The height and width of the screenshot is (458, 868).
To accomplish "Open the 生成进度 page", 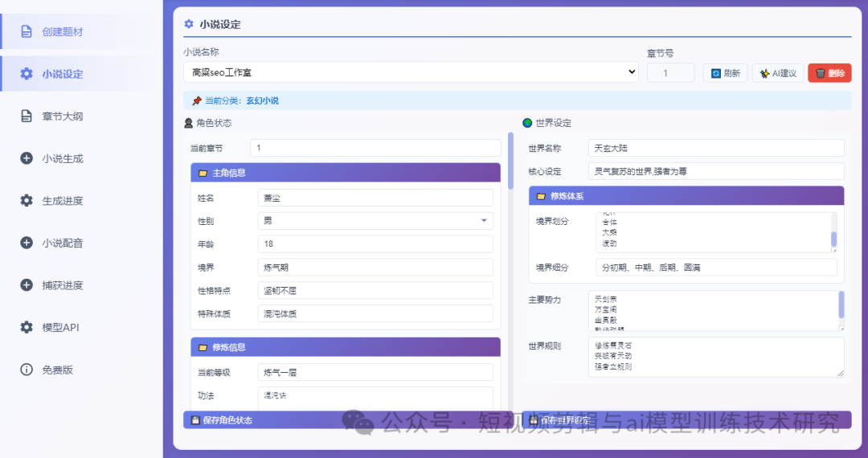I will (82, 200).
